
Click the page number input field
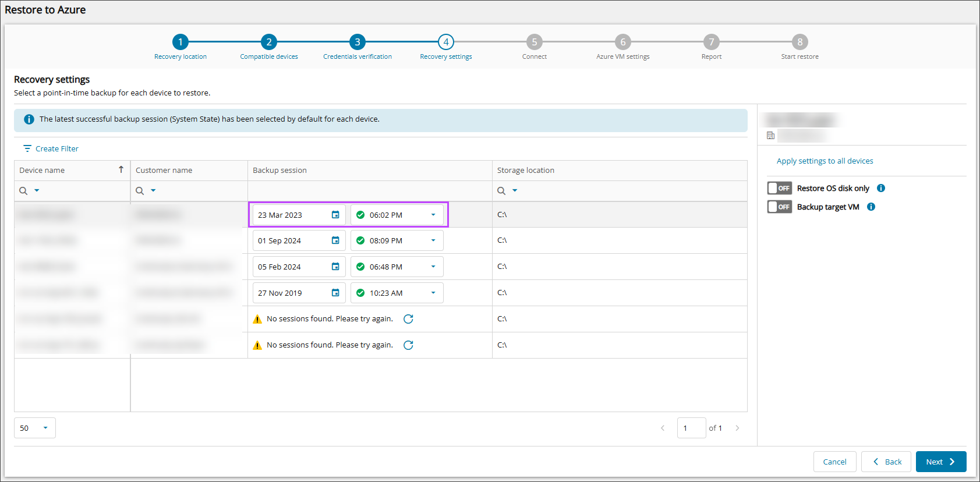click(x=691, y=428)
